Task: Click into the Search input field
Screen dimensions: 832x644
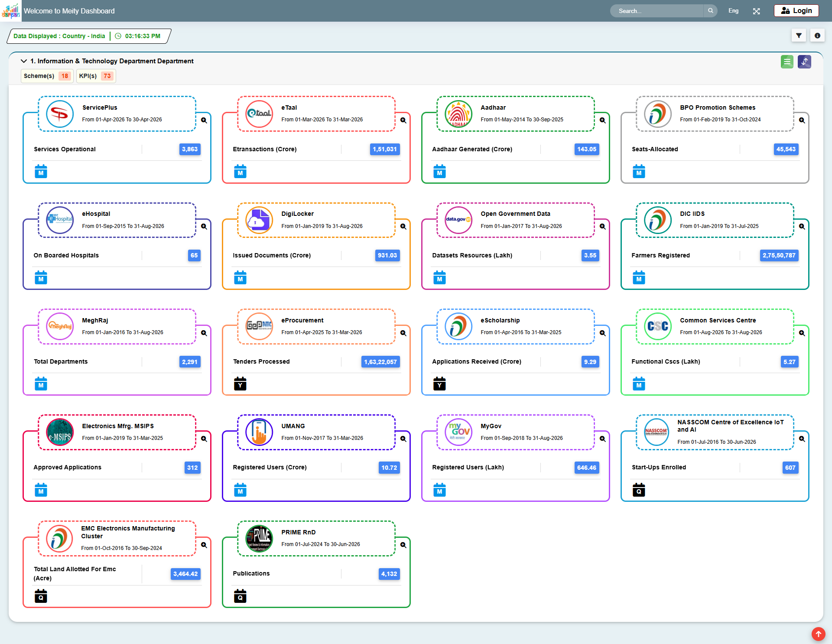Action: point(657,11)
